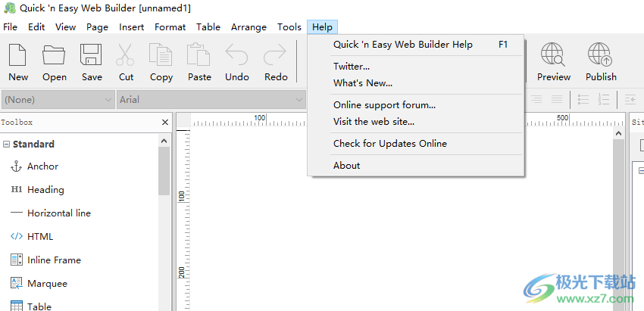Choose About from Help menu
Viewport: 644px width, 311px height.
(x=416, y=166)
